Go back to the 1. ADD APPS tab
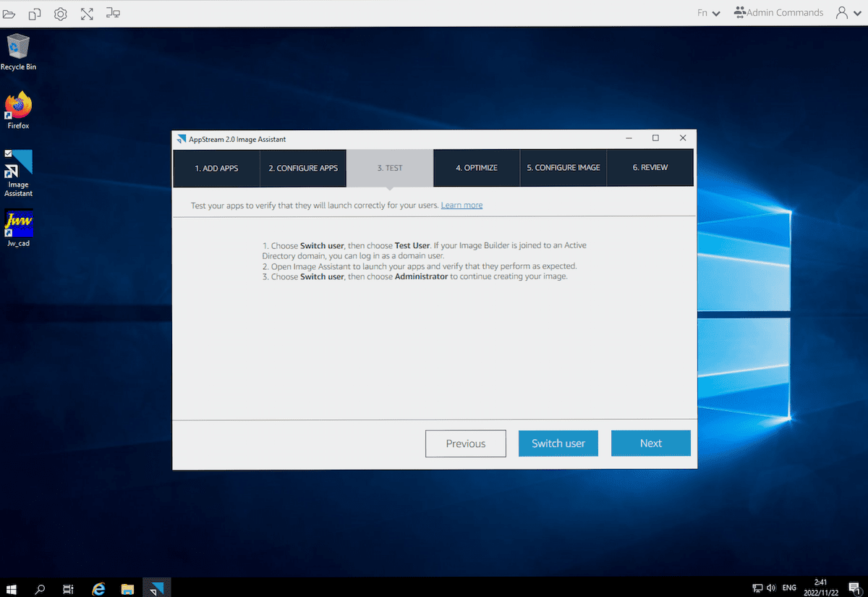The width and height of the screenshot is (868, 597). pos(216,167)
